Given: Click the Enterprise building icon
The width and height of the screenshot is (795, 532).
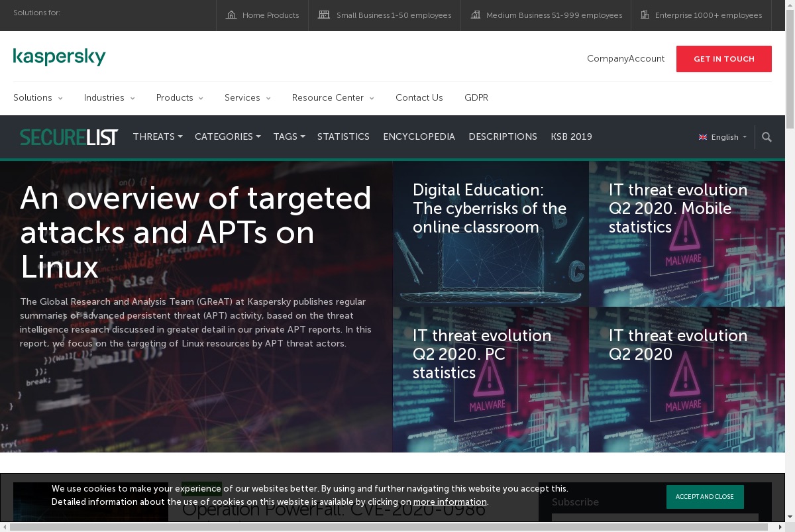Looking at the screenshot, I should click(645, 15).
